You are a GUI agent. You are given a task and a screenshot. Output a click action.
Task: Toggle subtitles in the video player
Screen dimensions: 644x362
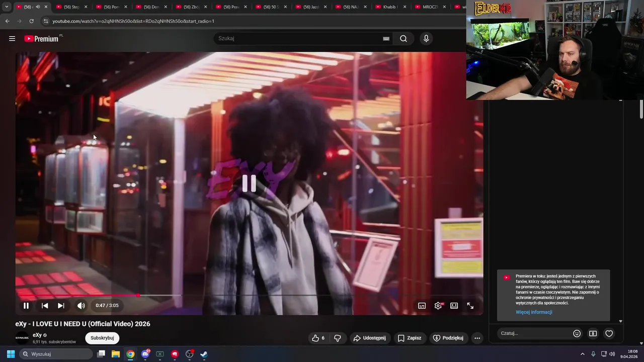pyautogui.click(x=422, y=306)
